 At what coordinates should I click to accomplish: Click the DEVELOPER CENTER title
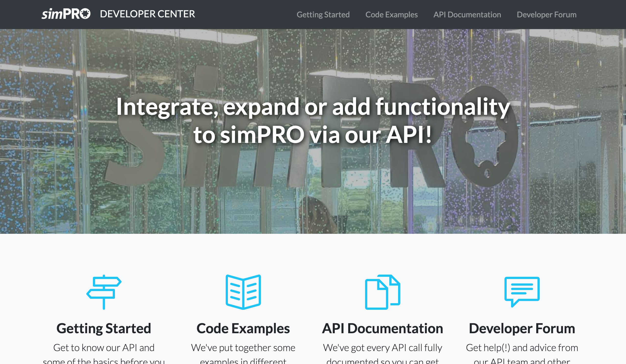[147, 14]
